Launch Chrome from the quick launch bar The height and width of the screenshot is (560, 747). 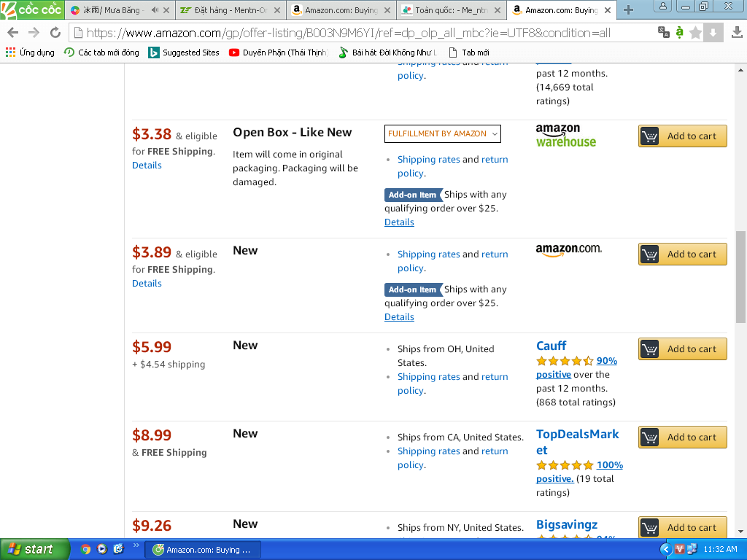click(x=86, y=549)
